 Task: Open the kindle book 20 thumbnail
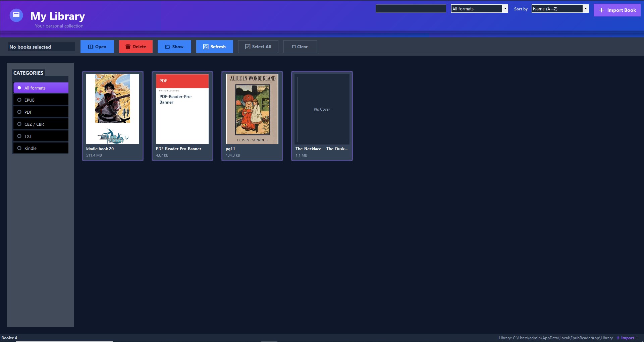(x=112, y=109)
